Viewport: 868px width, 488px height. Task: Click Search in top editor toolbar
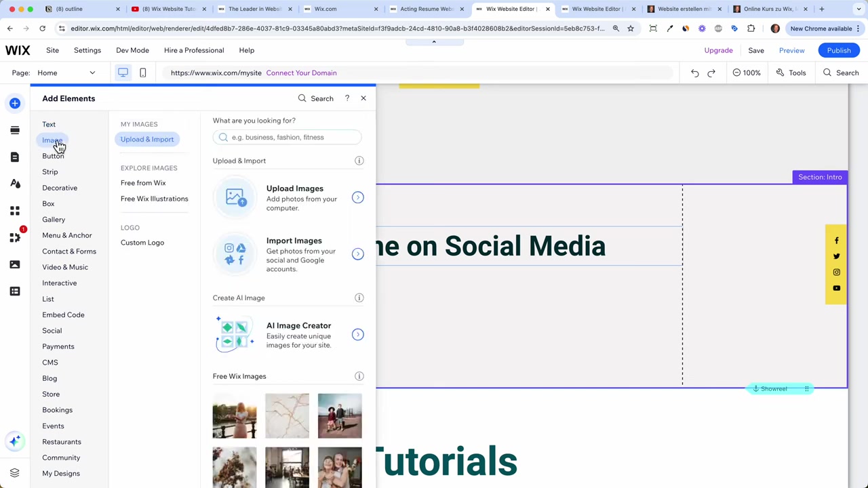pos(841,73)
